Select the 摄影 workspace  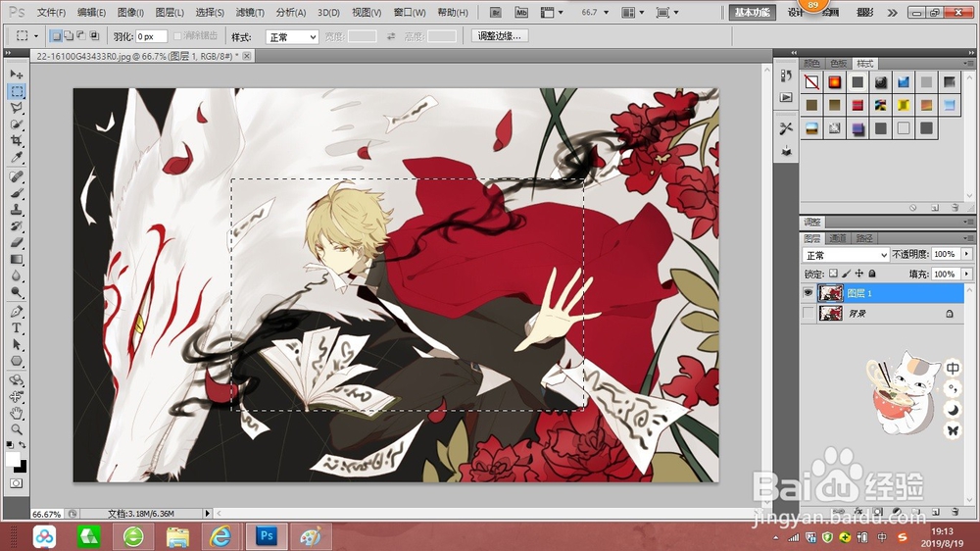pos(865,13)
